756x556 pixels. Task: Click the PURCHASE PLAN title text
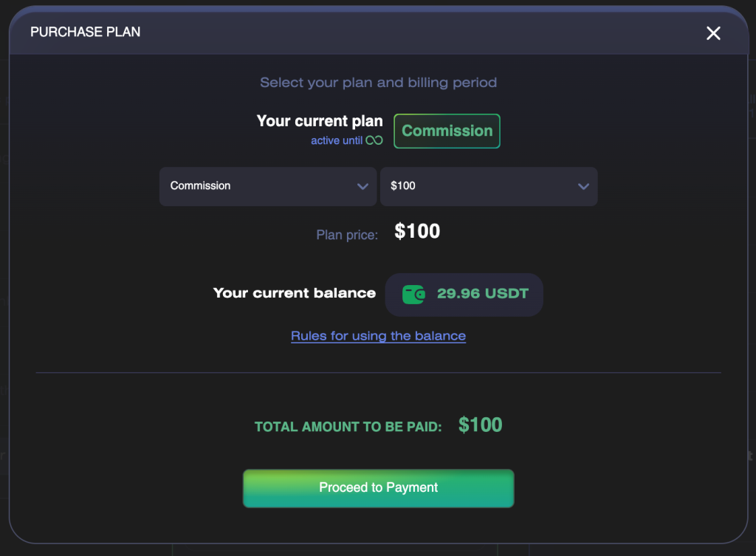[x=86, y=32]
